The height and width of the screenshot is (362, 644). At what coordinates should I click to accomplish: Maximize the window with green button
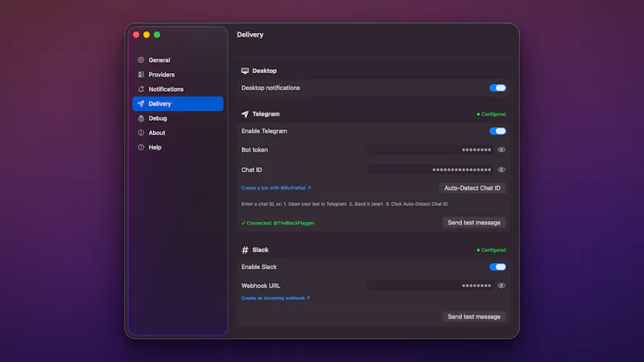click(157, 35)
